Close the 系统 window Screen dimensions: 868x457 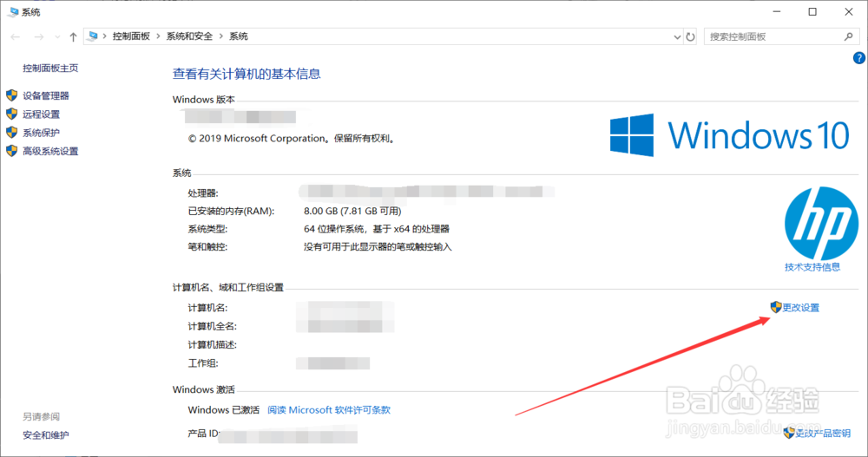coord(849,11)
